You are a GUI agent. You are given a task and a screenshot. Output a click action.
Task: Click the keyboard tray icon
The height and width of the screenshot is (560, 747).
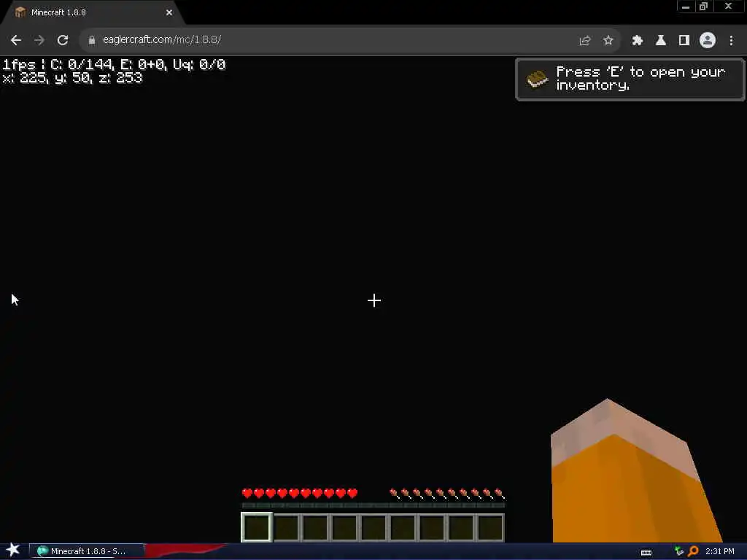click(x=646, y=553)
